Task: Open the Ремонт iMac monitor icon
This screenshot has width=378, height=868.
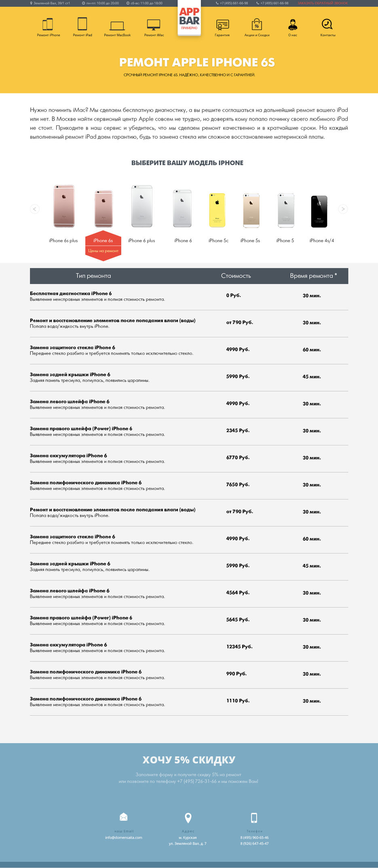Action: click(154, 25)
